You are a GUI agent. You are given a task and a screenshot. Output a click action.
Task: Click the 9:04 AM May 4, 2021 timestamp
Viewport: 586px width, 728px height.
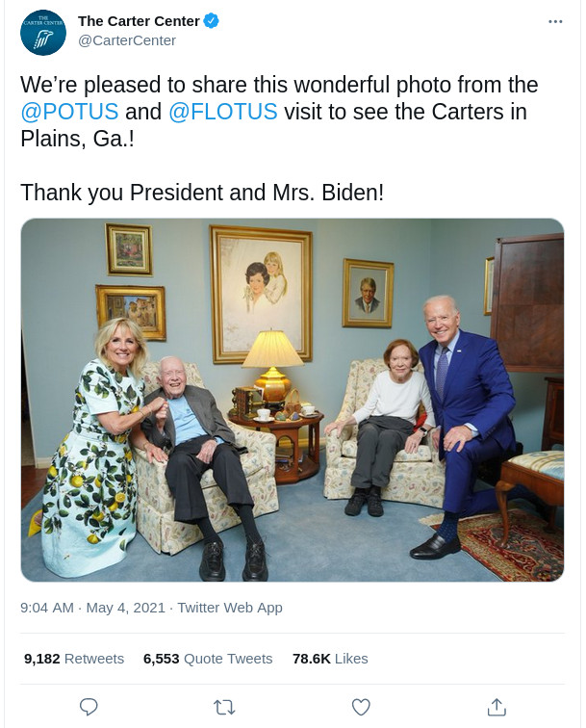click(x=91, y=608)
